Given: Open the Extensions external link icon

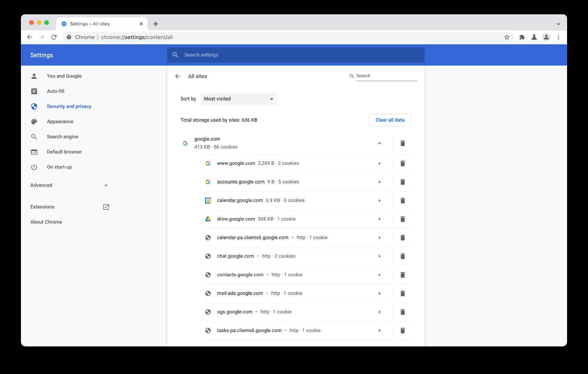Looking at the screenshot, I should (105, 207).
